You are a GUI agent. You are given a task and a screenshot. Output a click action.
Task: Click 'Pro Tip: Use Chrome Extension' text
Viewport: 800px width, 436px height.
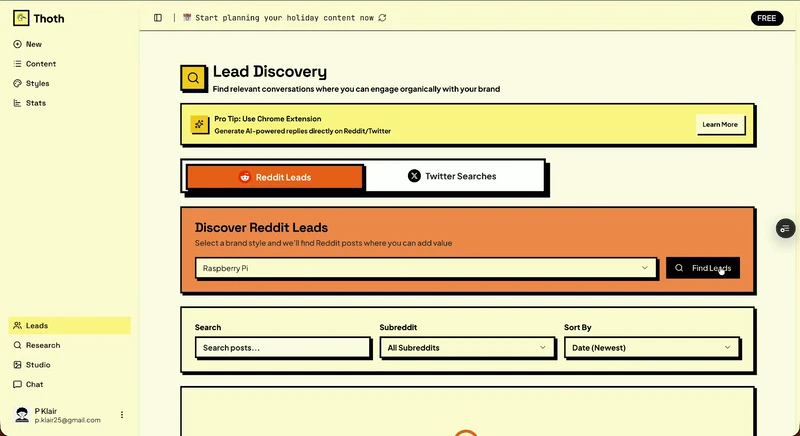pos(268,119)
